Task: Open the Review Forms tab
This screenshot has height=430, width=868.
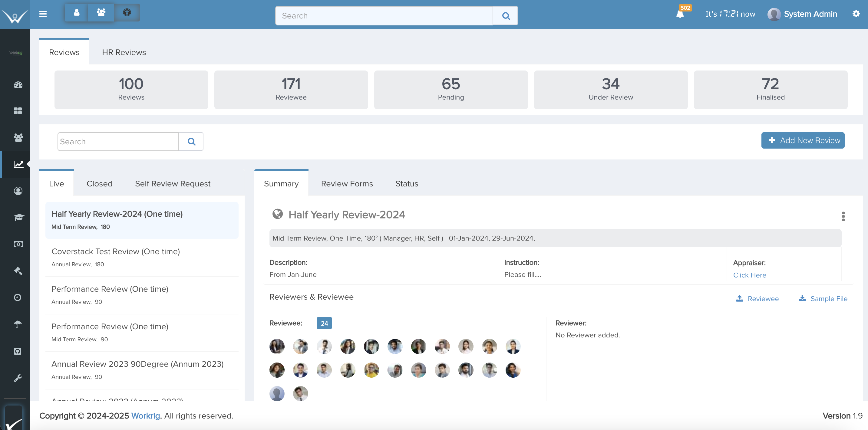Action: (347, 183)
